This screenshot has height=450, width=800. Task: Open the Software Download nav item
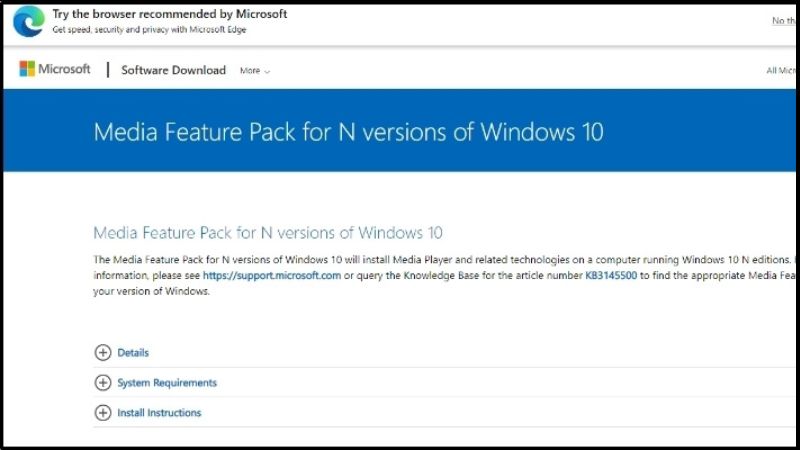coord(173,70)
